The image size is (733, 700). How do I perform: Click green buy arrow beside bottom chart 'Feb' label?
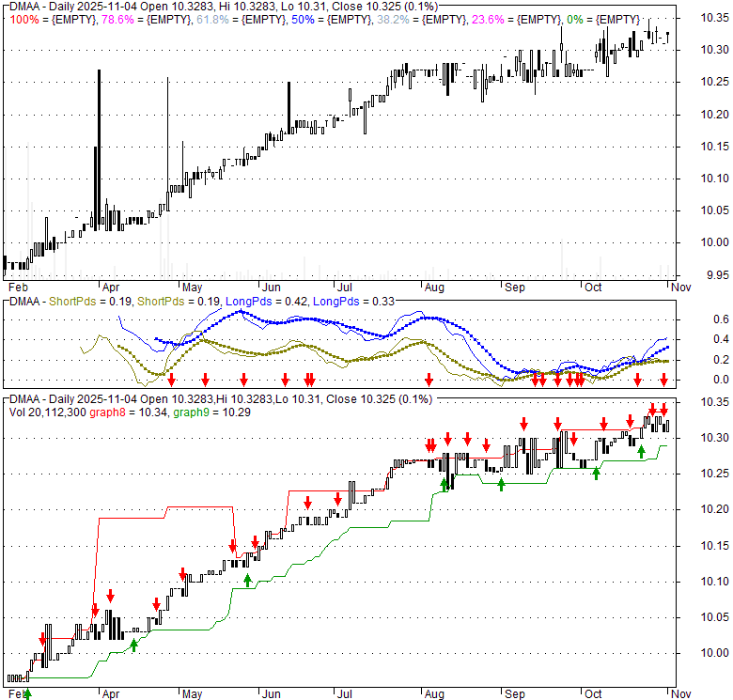pyautogui.click(x=27, y=694)
